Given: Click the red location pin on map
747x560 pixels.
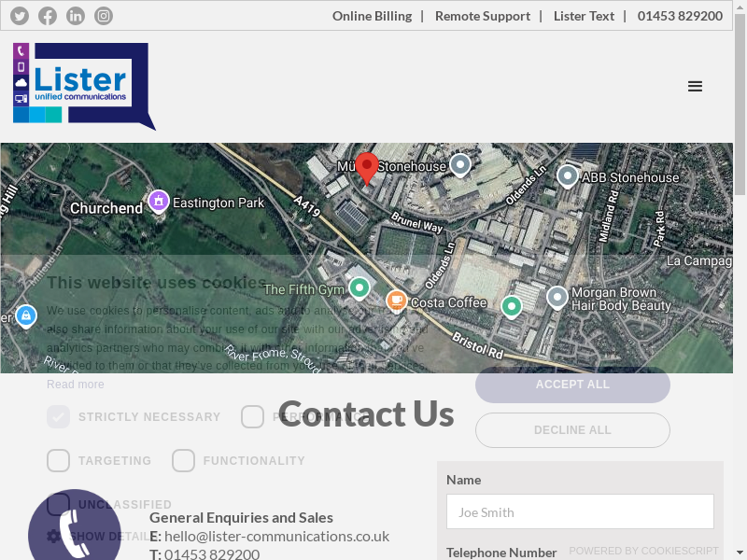Looking at the screenshot, I should pos(367,169).
